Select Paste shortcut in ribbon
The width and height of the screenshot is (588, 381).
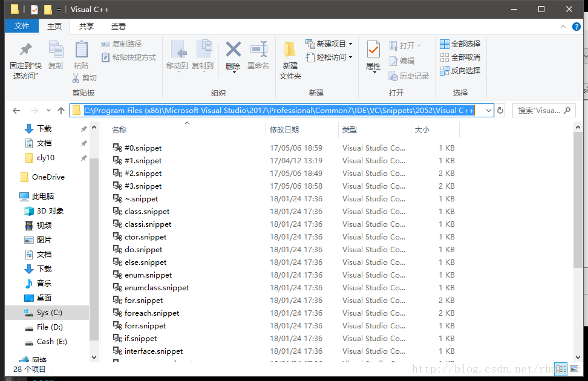129,57
